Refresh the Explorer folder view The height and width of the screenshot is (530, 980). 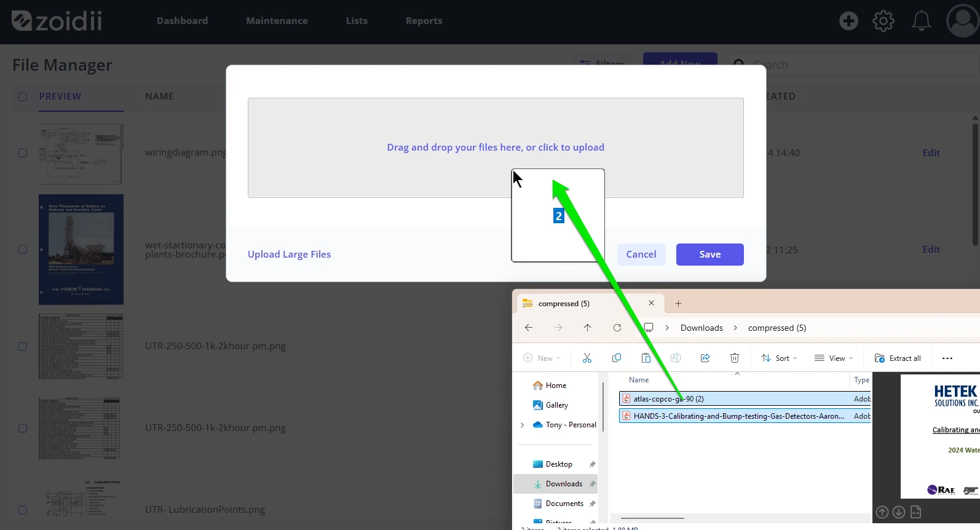coord(617,328)
